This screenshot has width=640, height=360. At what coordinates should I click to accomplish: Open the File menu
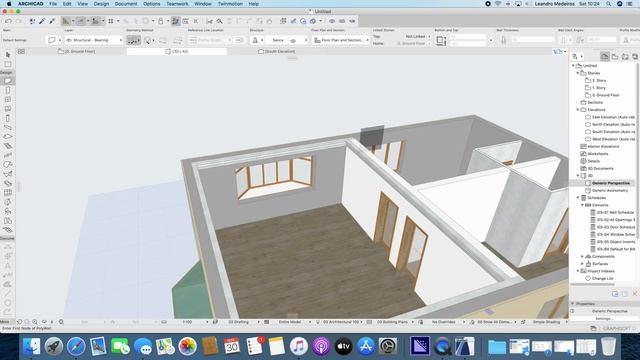(x=53, y=4)
